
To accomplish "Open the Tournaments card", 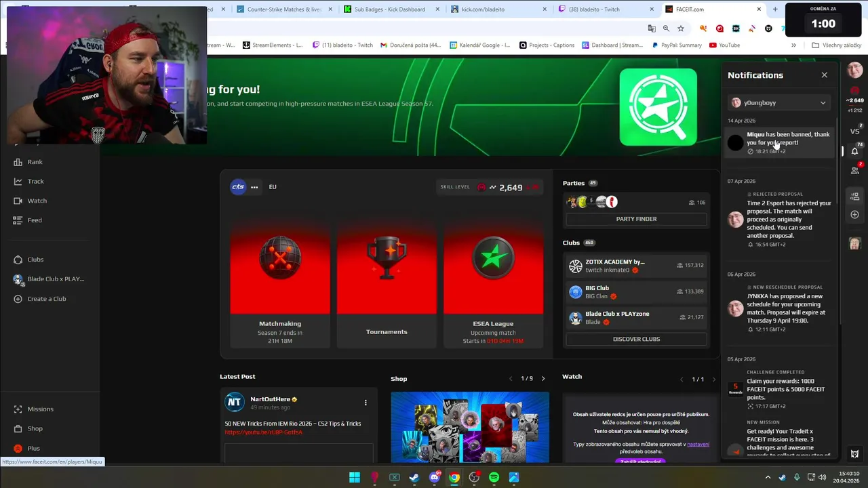I will pyautogui.click(x=387, y=285).
